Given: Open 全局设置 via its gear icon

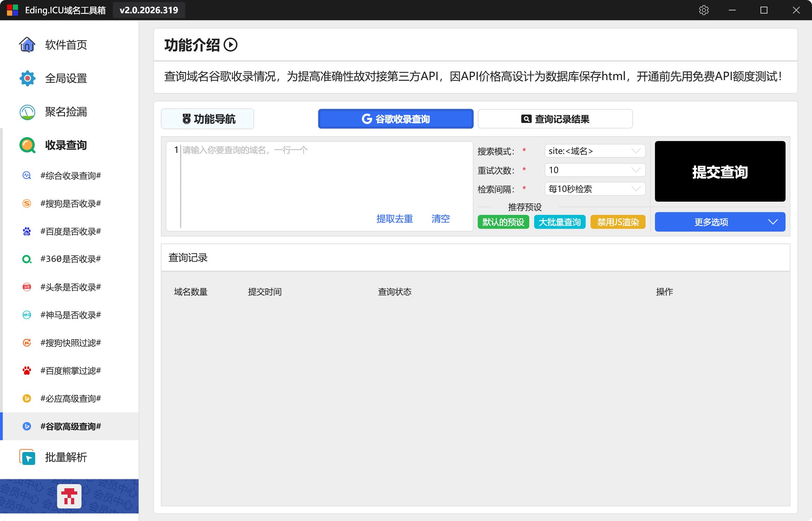Looking at the screenshot, I should click(27, 78).
